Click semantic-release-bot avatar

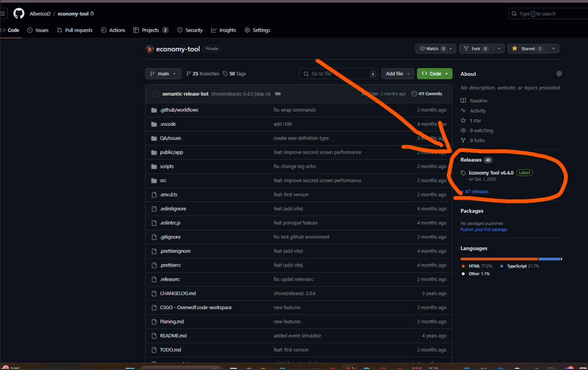(x=156, y=94)
